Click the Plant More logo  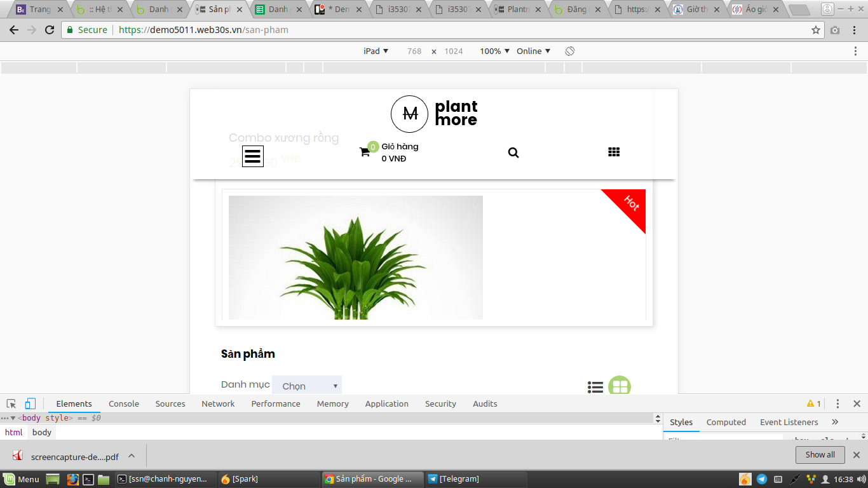[x=434, y=114]
